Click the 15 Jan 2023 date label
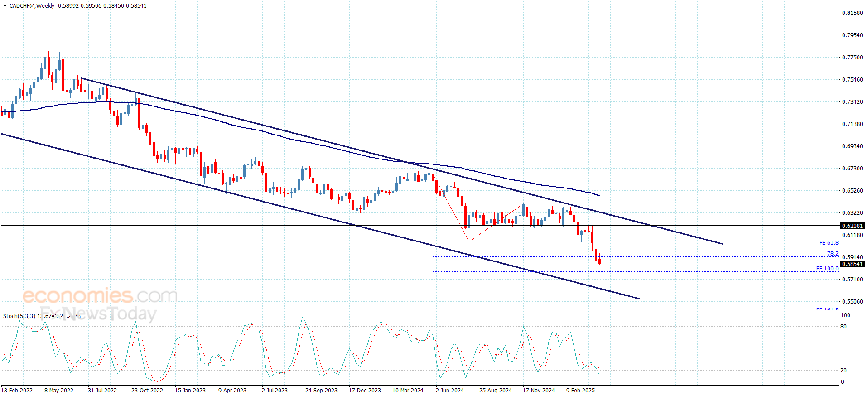The width and height of the screenshot is (868, 396). 190,391
